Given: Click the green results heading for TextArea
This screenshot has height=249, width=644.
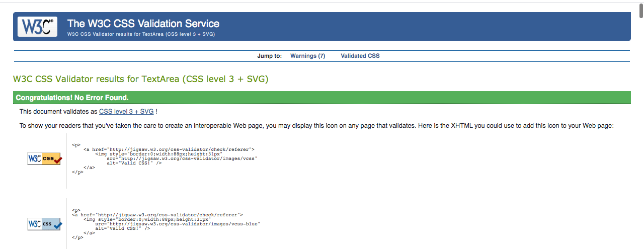Looking at the screenshot, I should click(141, 79).
